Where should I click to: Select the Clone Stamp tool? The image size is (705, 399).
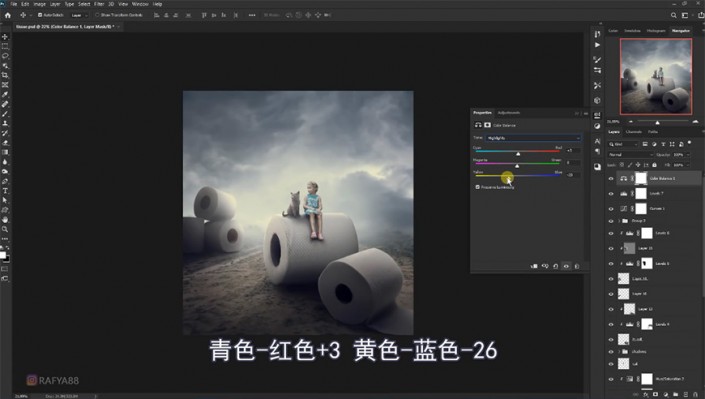(5, 123)
